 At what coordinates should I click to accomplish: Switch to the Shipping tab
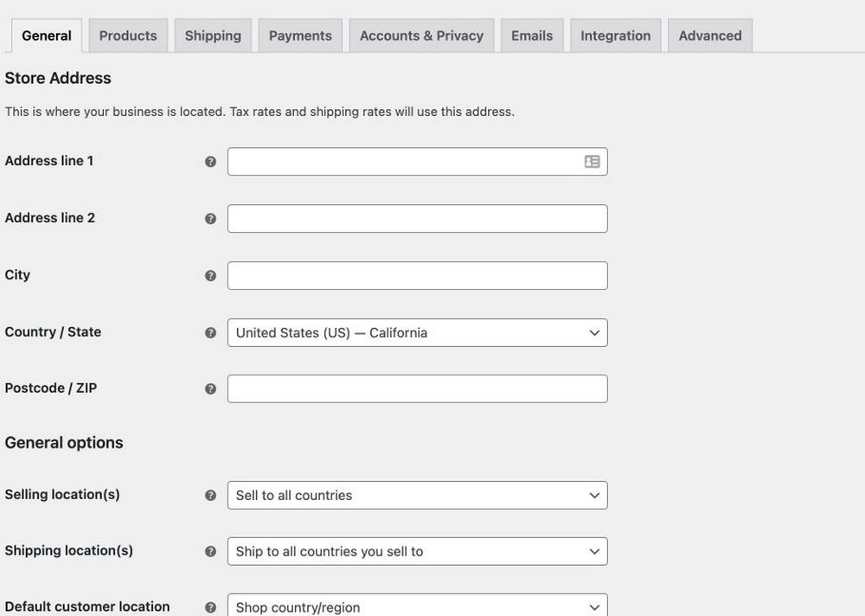coord(213,35)
